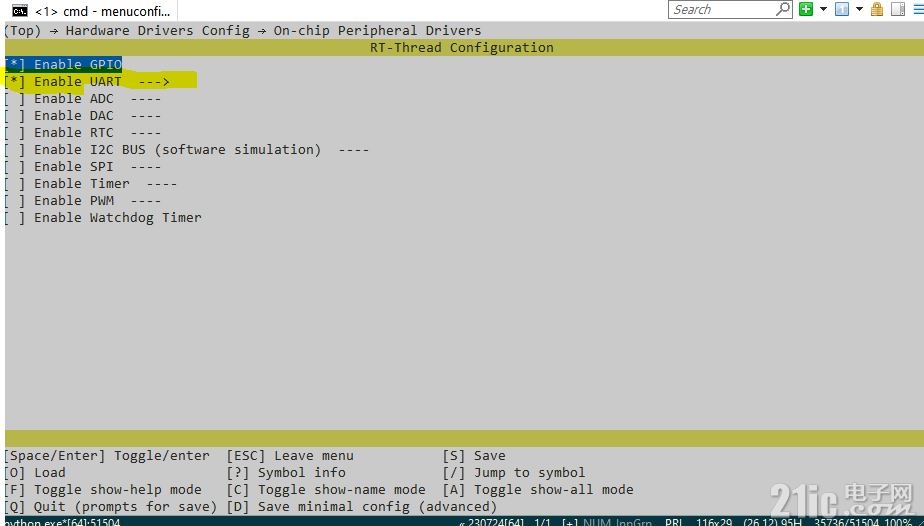
Task: Click the dashes after Enable ADC
Action: (x=146, y=99)
